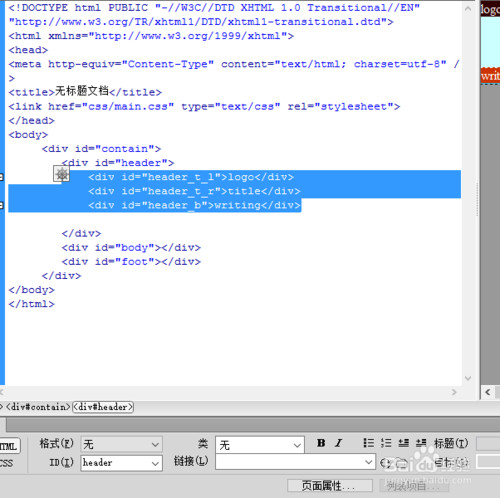
Task: Switch Properties panel to HTML mode
Action: point(10,446)
